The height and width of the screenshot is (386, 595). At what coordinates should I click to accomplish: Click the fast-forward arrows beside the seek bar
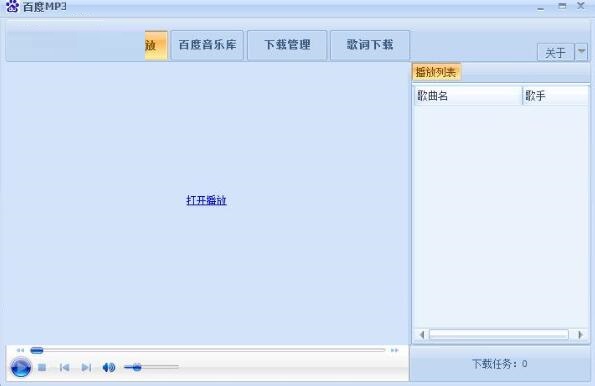(394, 350)
